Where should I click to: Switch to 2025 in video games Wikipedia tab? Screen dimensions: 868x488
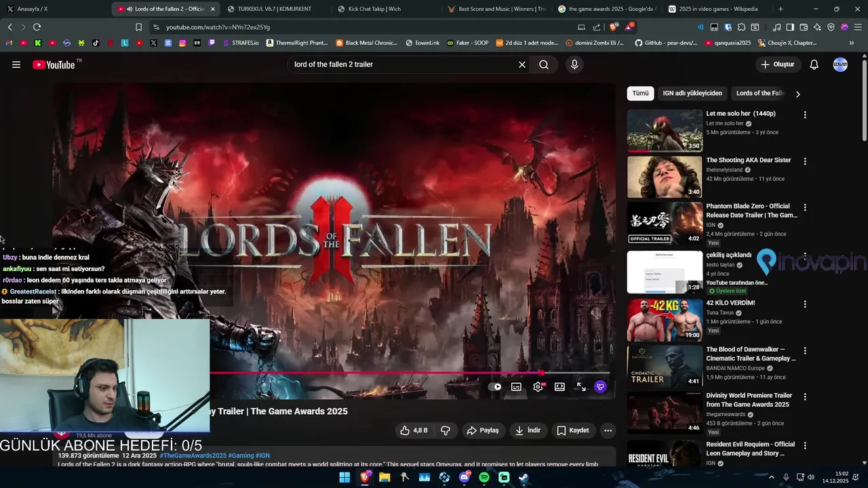tap(717, 9)
